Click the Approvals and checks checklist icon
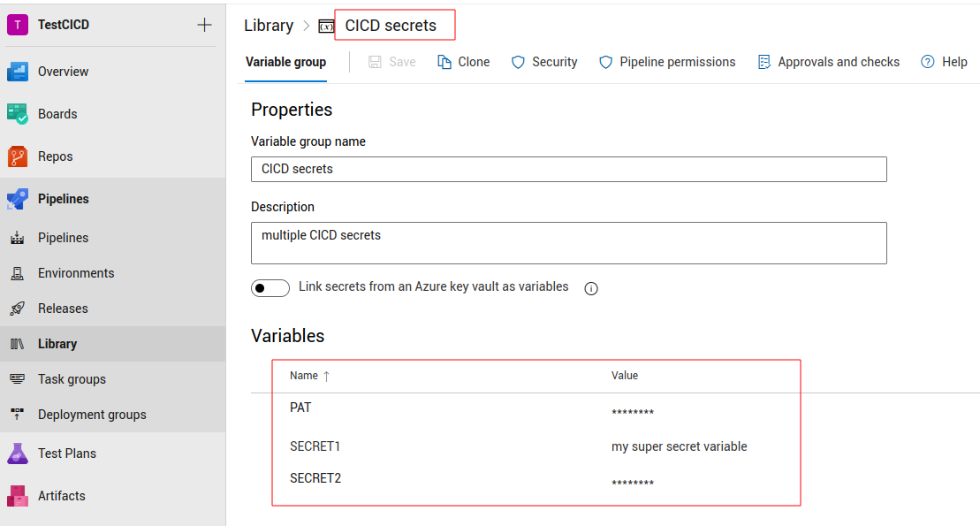Screen dimensions: 980x526 (763, 62)
